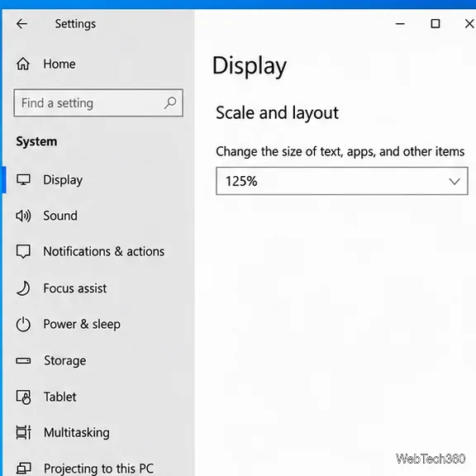Screen dimensions: 476x476
Task: Open the Home label in sidebar
Action: point(59,64)
